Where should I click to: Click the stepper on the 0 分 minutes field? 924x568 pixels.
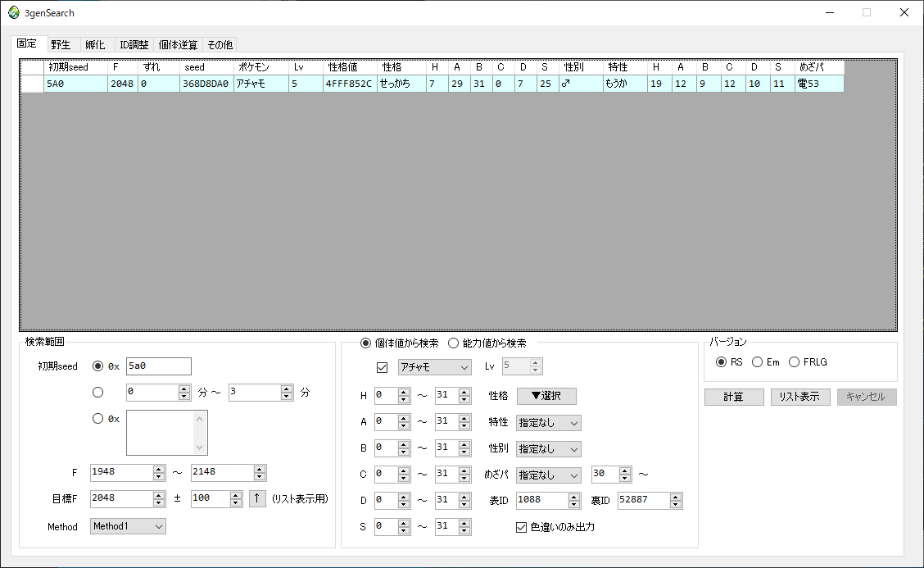184,393
